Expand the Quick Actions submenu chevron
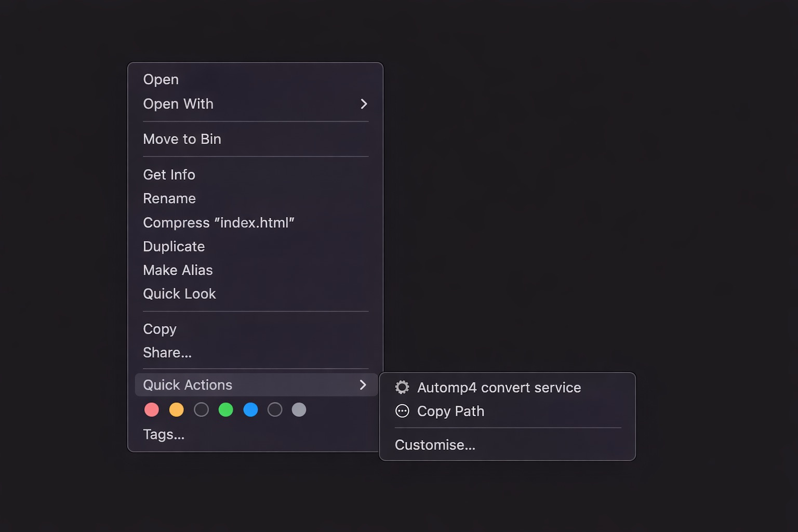Screen dimensions: 798x532 (x=364, y=385)
